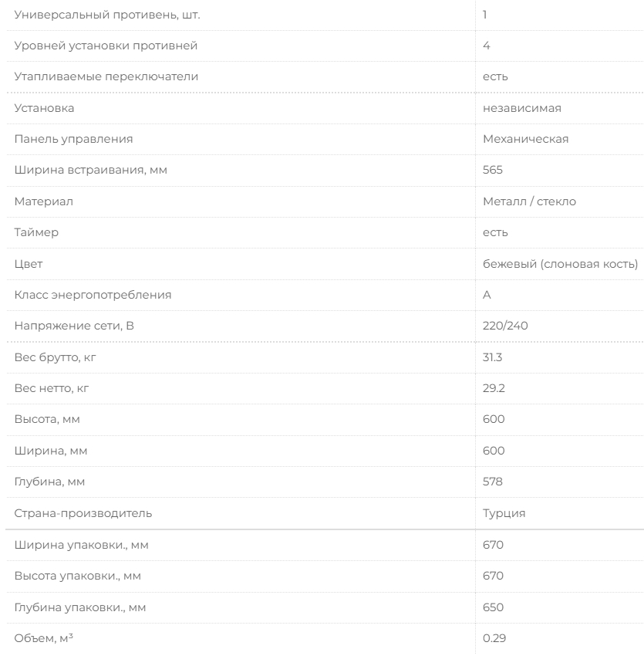Click the "Вес брутто, кг" label
Image resolution: width=644 pixels, height=666 pixels.
(x=54, y=357)
